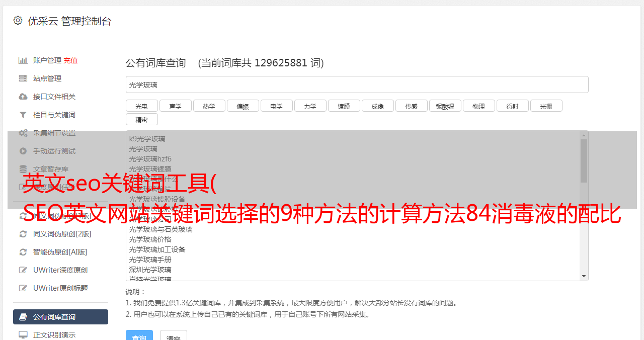Click the scrollbar up arrow in results list

coord(584,135)
